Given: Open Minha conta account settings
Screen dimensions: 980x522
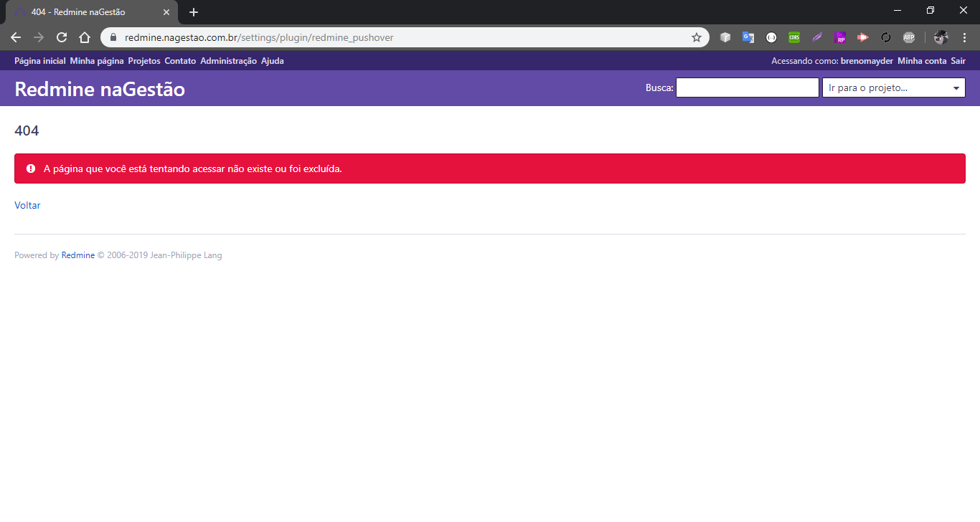Looking at the screenshot, I should tap(922, 61).
